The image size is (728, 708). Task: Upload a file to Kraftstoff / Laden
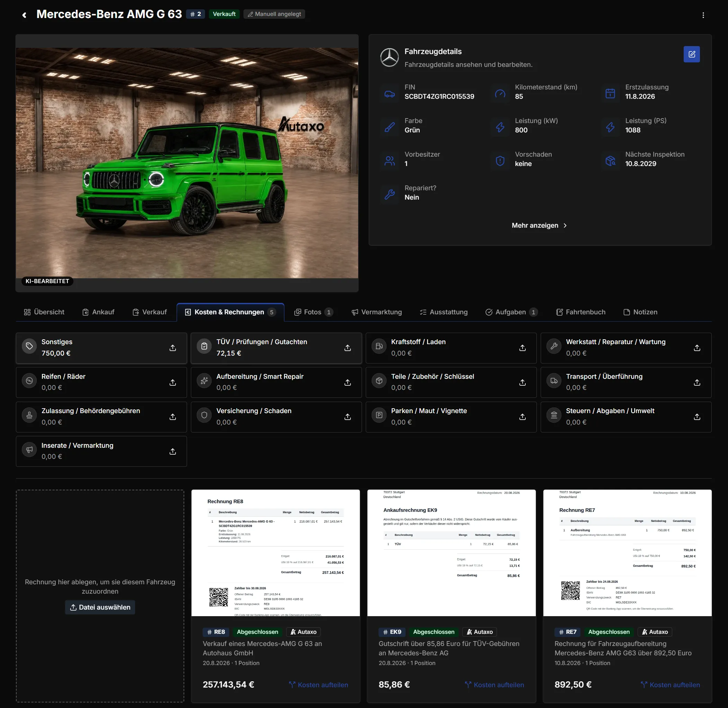tap(523, 348)
